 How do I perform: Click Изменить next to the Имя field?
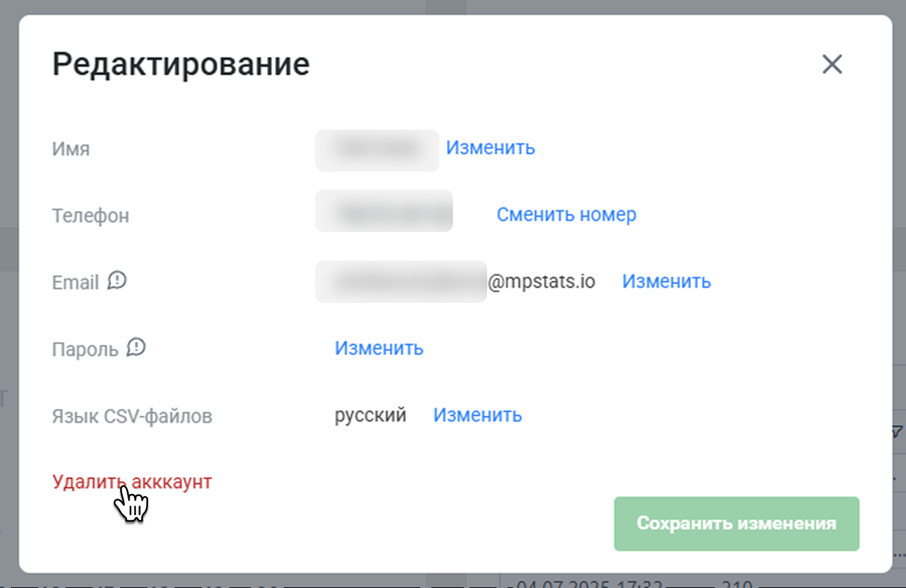pos(490,147)
